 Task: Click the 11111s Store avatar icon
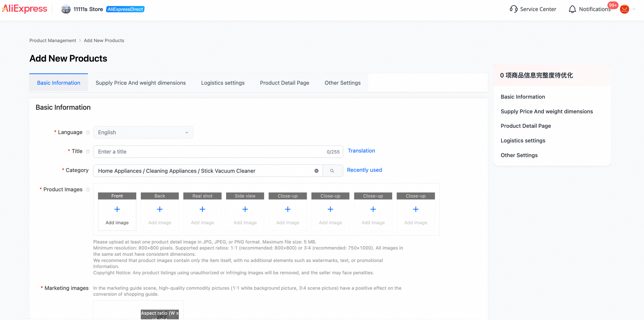point(66,9)
